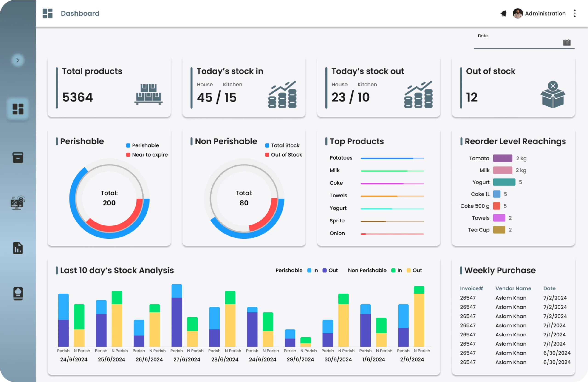The width and height of the screenshot is (588, 382).
Task: Click the Coke 500 g red reorder bar
Action: point(497,206)
